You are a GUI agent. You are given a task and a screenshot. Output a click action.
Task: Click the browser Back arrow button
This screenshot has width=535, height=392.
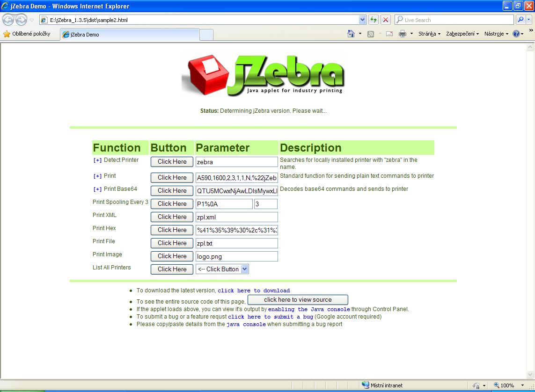(x=8, y=20)
